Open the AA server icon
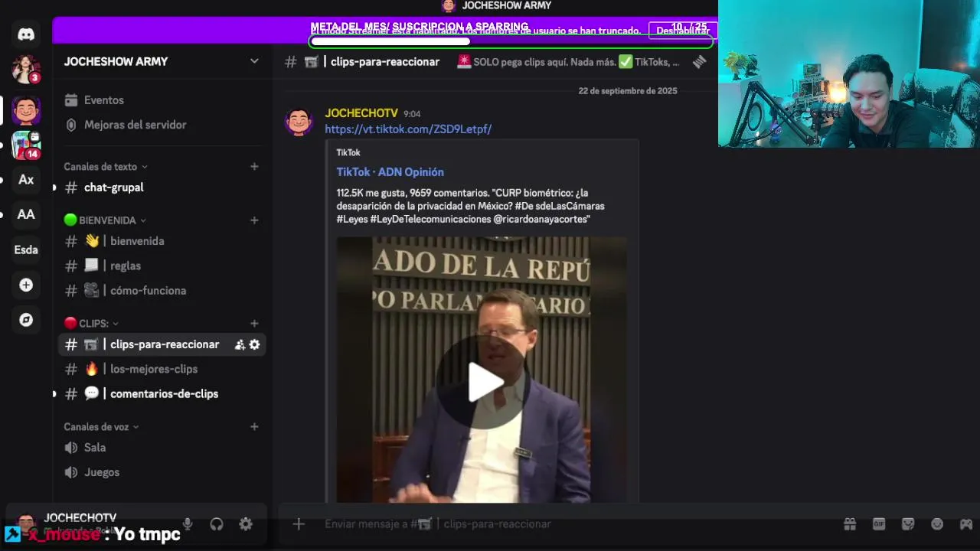This screenshot has height=551, width=980. (x=26, y=214)
